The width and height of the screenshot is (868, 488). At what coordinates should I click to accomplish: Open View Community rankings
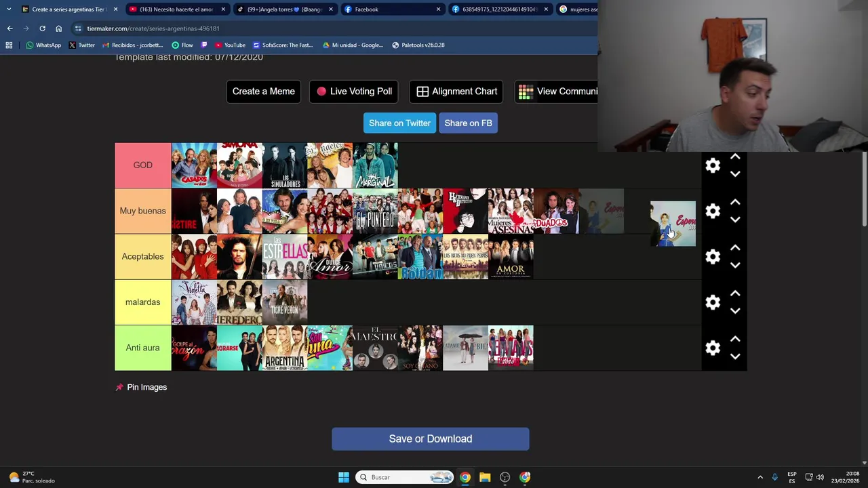click(557, 91)
